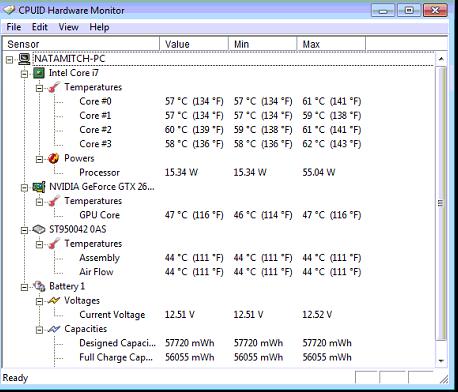Click the 55.04 W max Processor value
This screenshot has height=392, width=458.
[319, 173]
